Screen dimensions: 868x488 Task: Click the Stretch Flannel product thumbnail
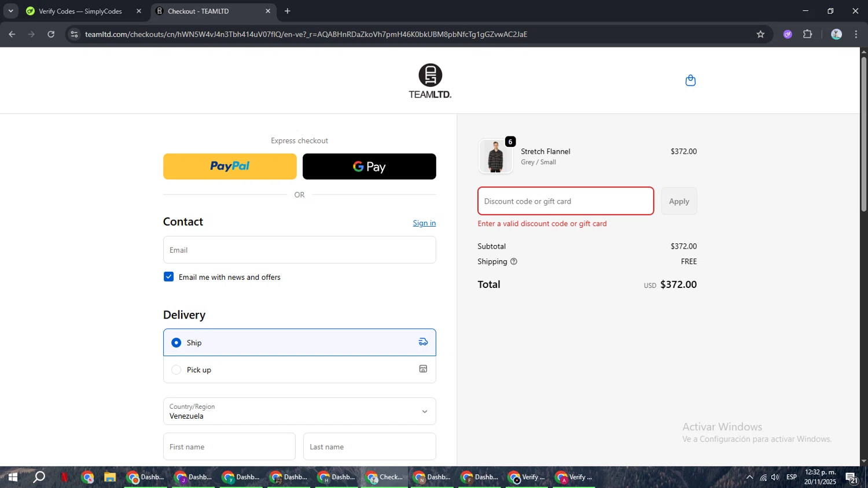(x=495, y=156)
